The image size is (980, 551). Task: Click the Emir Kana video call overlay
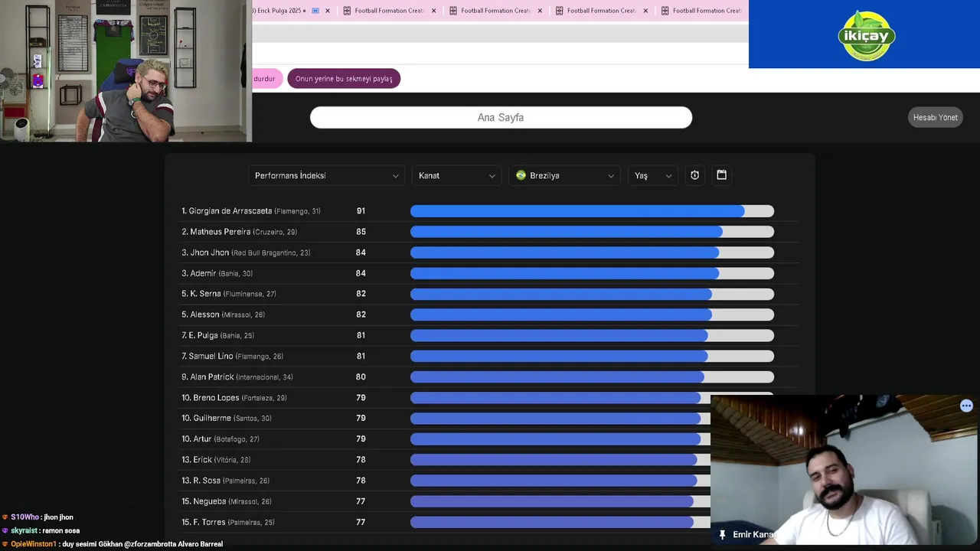pos(845,470)
